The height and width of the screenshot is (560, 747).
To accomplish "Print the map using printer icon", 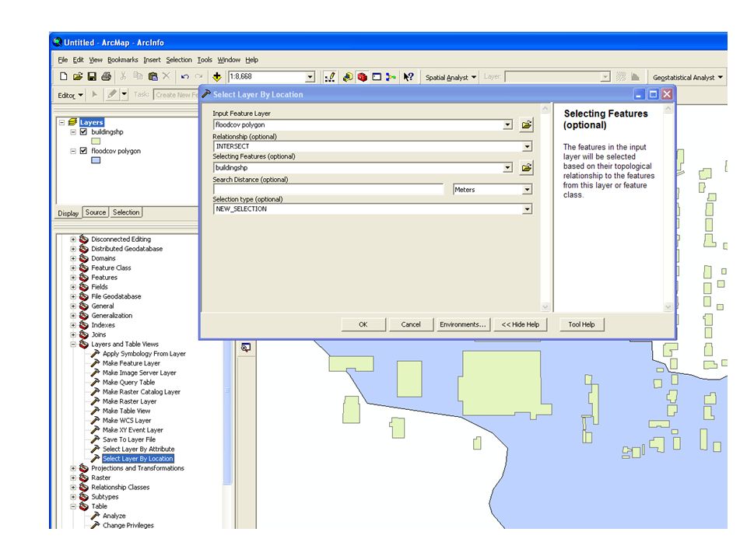I will 107,76.
